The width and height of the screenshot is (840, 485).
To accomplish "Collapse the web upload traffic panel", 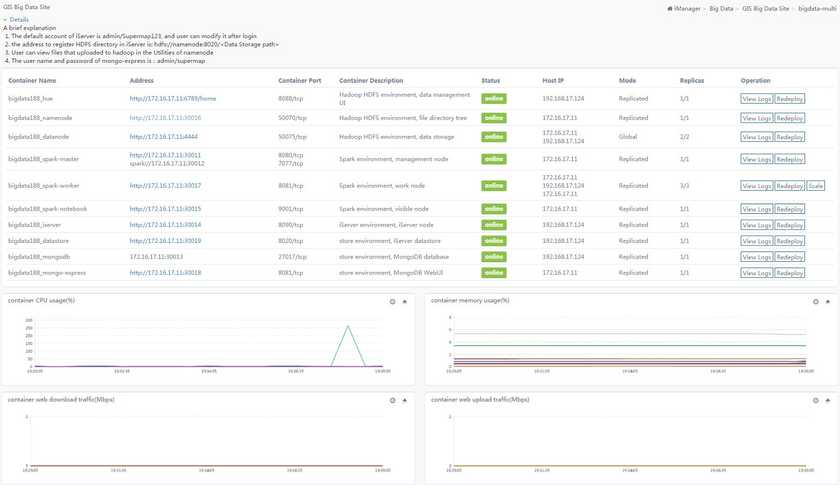I will [828, 400].
